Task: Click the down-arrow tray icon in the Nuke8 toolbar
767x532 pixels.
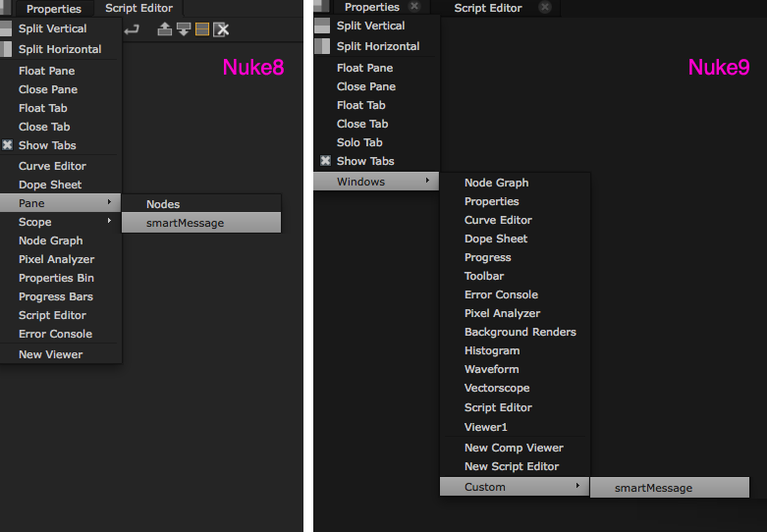Action: tap(184, 29)
